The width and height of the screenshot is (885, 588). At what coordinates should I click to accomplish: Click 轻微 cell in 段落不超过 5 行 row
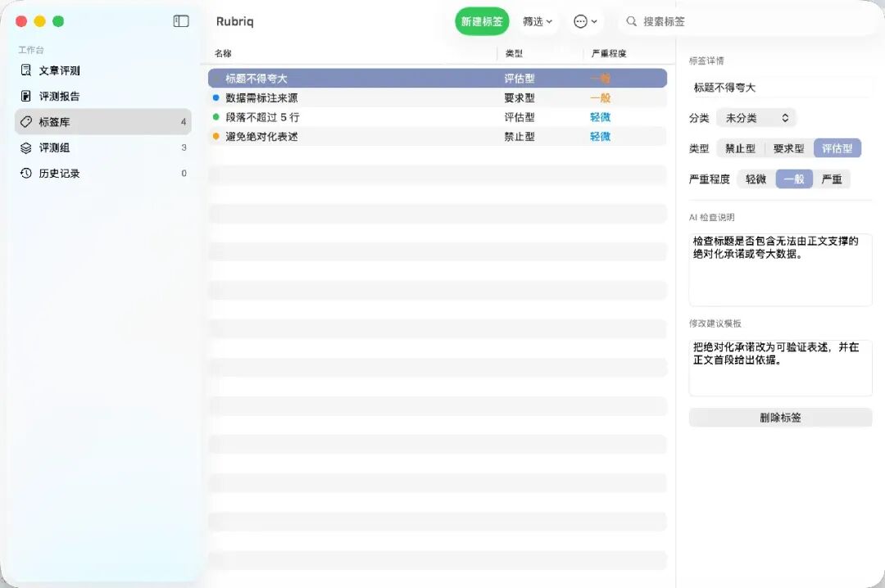(x=600, y=117)
